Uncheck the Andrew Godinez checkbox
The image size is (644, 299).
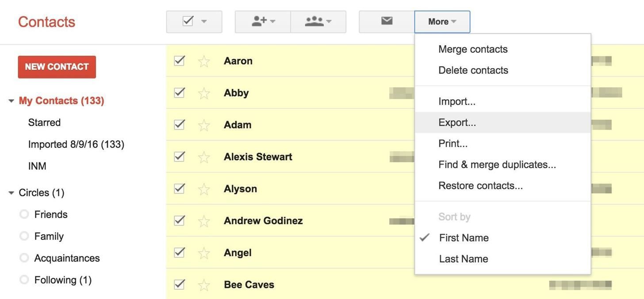[179, 220]
